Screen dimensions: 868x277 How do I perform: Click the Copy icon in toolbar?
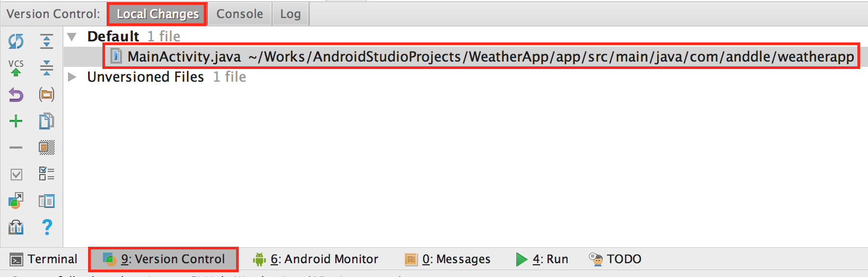coord(47,121)
